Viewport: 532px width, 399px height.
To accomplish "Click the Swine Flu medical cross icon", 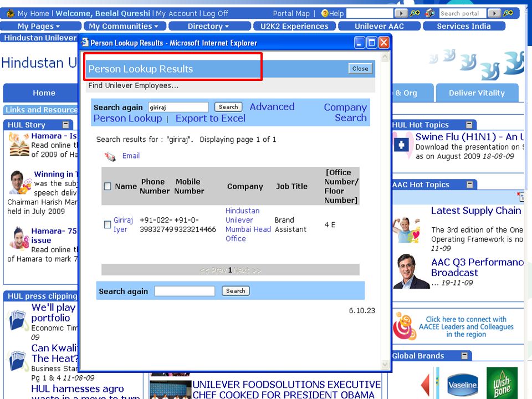I will click(401, 145).
